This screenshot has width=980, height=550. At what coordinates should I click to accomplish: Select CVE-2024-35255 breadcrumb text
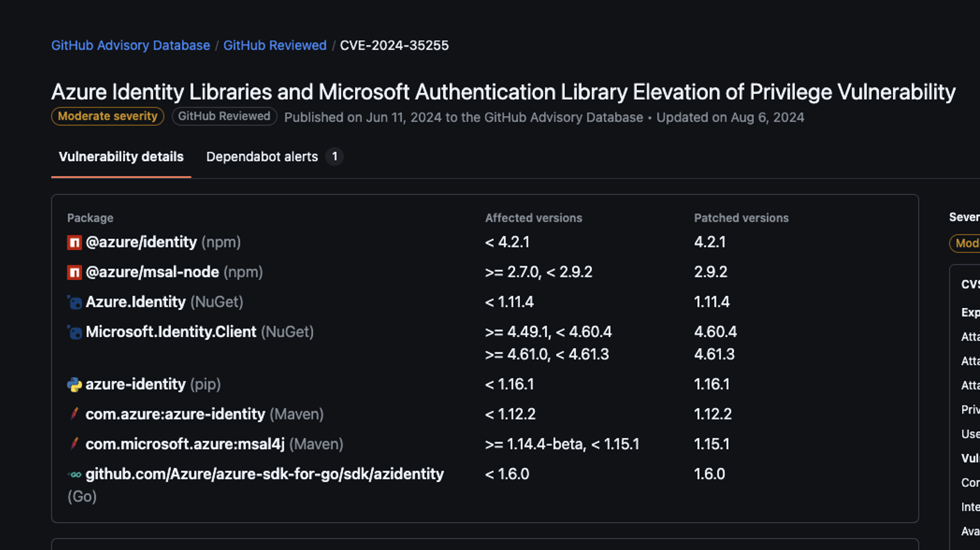(394, 45)
